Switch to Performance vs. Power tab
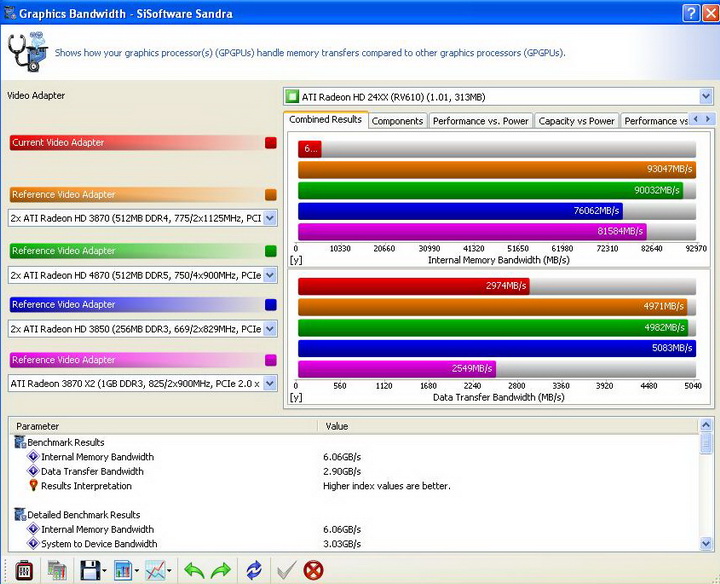 click(480, 121)
